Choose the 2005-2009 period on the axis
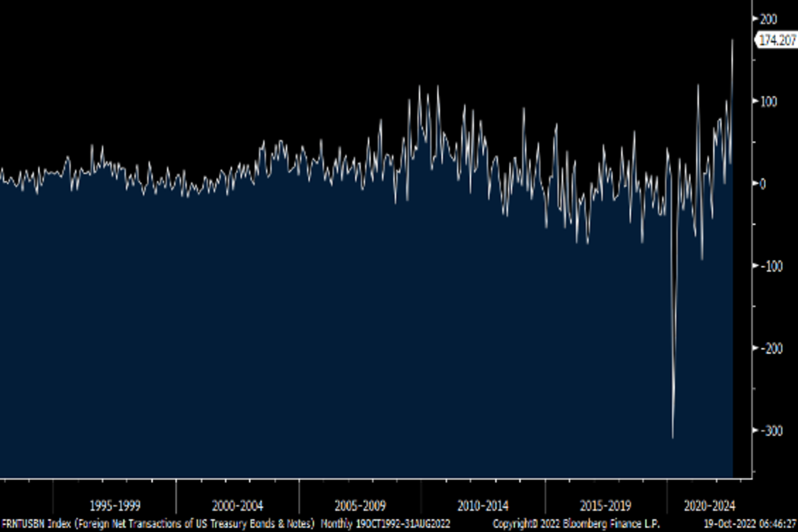This screenshot has width=798, height=532. click(x=360, y=505)
